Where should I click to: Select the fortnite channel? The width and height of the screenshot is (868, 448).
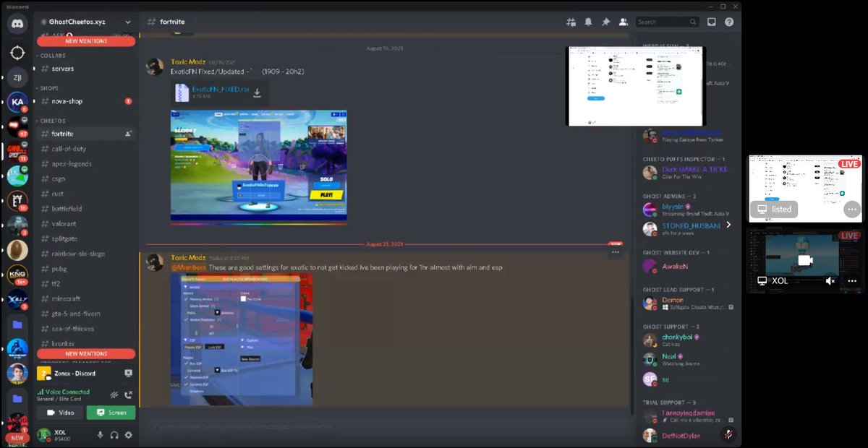click(86, 134)
